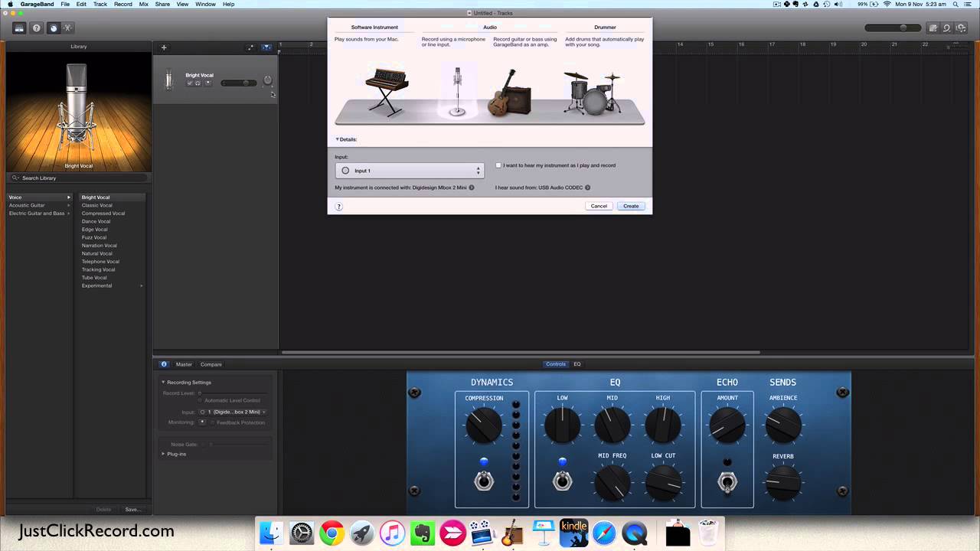The width and height of the screenshot is (980, 551).
Task: Flip the Echo on/off switch
Action: [x=727, y=482]
